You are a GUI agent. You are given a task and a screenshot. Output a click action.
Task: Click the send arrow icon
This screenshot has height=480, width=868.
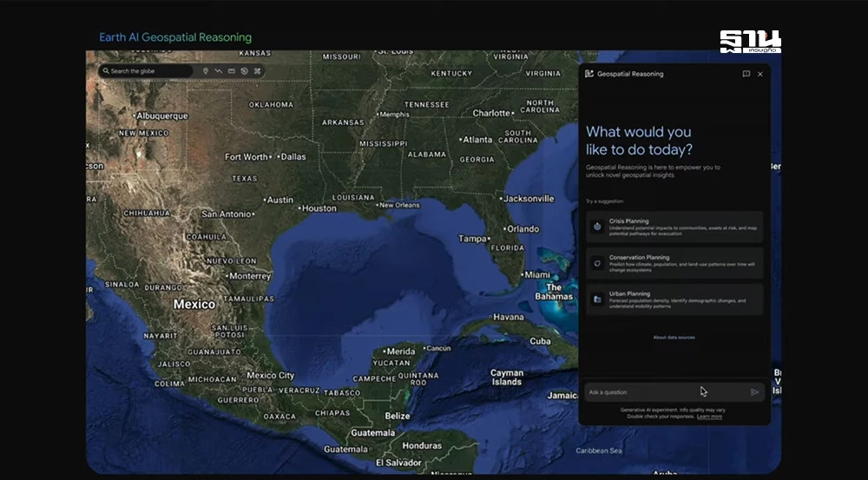point(754,392)
